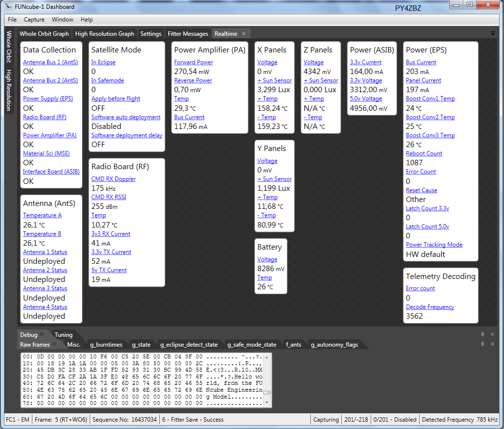Open the g_eclipse_detect_state tab
Image resolution: width=504 pixels, height=429 pixels.
coord(189,345)
